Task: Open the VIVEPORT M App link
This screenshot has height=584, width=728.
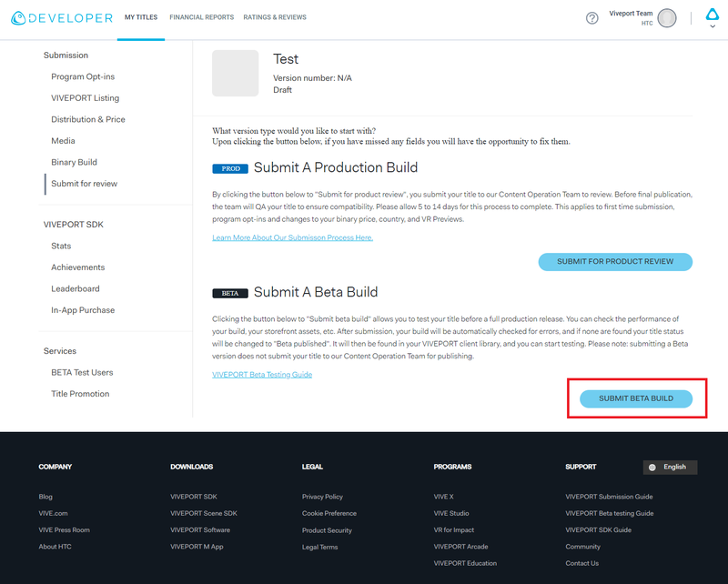Action: 197,547
